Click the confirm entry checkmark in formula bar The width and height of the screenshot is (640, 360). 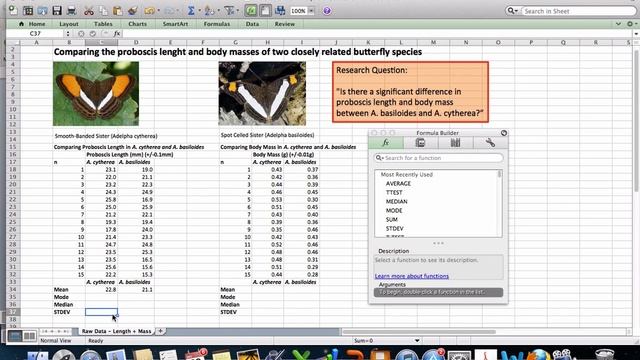coord(93,33)
